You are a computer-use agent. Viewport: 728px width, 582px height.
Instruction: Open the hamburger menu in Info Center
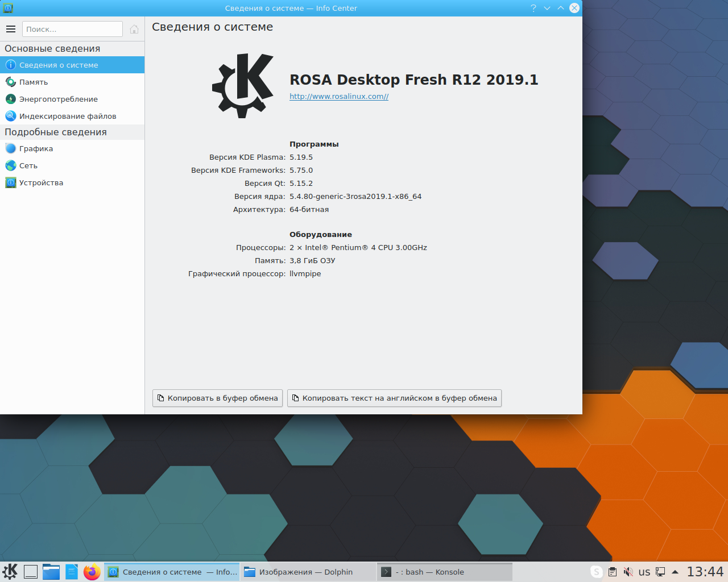11,29
